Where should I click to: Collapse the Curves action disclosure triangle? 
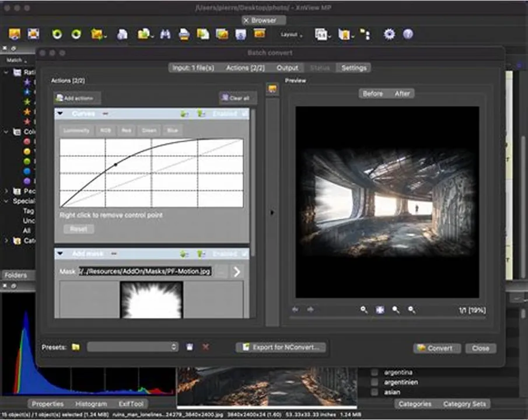60,114
